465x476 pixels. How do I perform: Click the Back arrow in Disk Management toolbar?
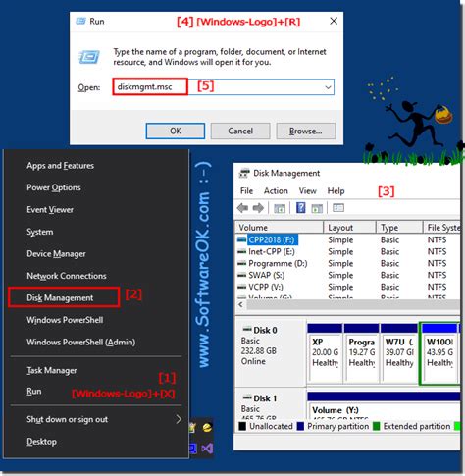(242, 208)
